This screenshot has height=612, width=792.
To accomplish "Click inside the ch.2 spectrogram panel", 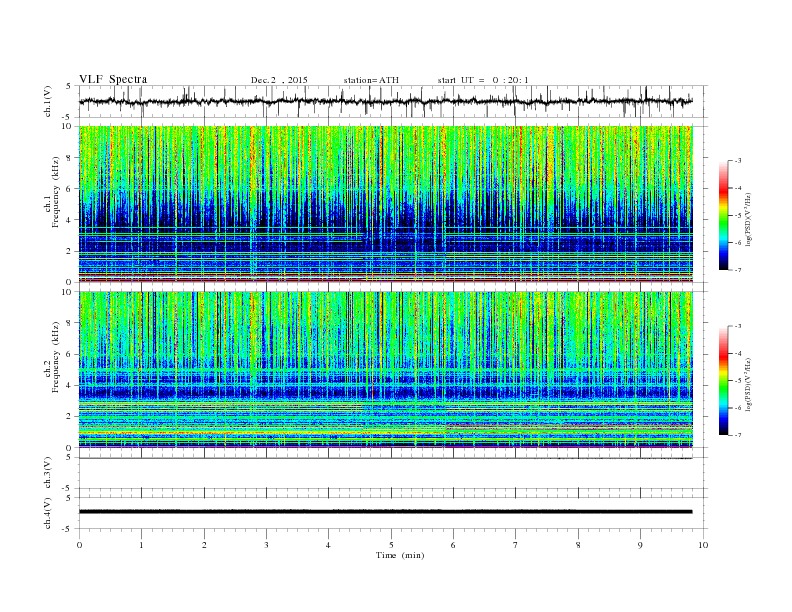I will click(x=385, y=369).
